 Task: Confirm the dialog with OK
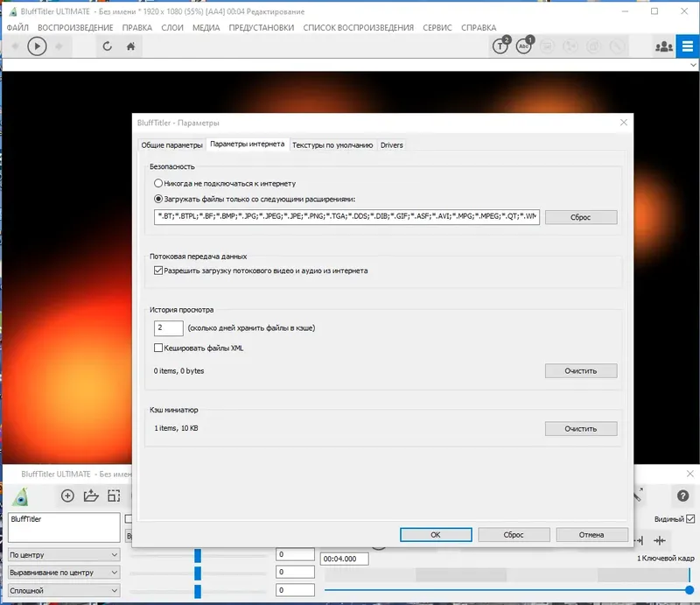(436, 534)
